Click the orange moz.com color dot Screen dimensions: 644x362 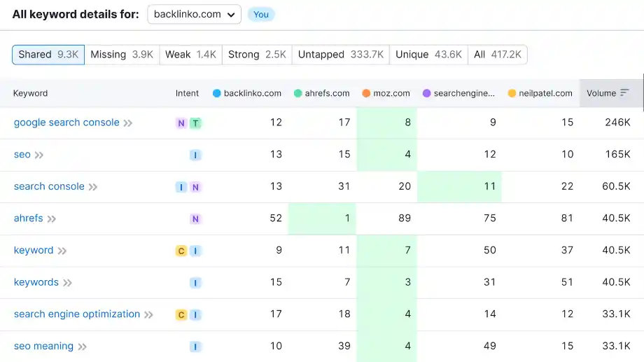(x=366, y=93)
